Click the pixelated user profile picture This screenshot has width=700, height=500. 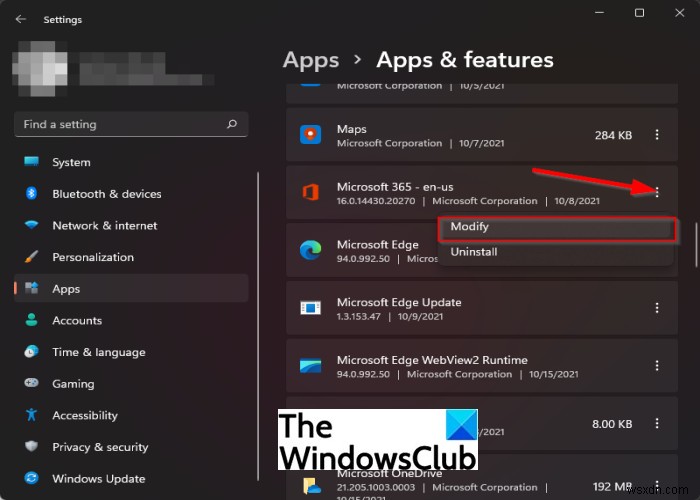(x=40, y=68)
